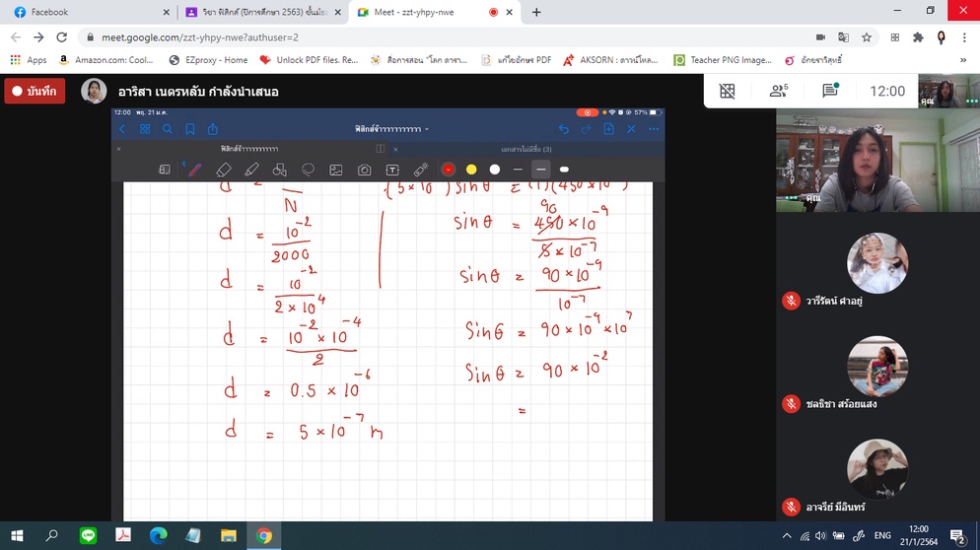Open the Meet chat panel
Screen dimensions: 980x550
click(x=830, y=91)
